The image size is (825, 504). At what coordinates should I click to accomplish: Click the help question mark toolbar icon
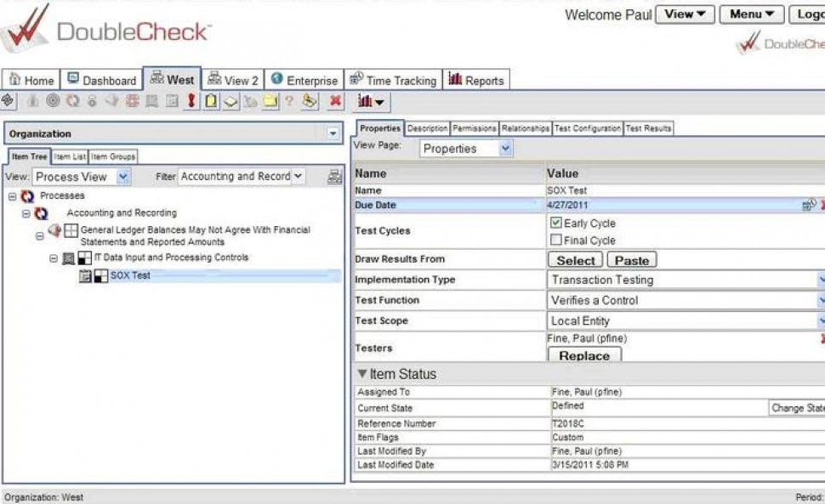289,102
